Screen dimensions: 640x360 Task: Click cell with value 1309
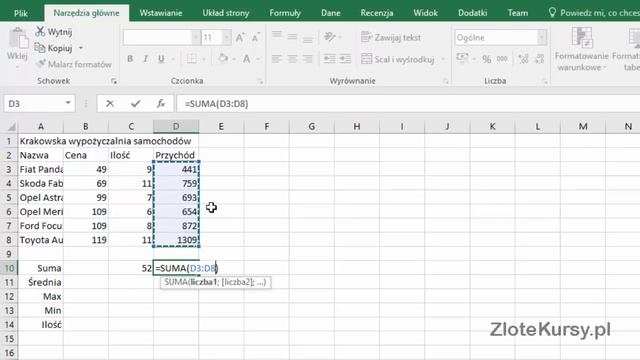(176, 240)
